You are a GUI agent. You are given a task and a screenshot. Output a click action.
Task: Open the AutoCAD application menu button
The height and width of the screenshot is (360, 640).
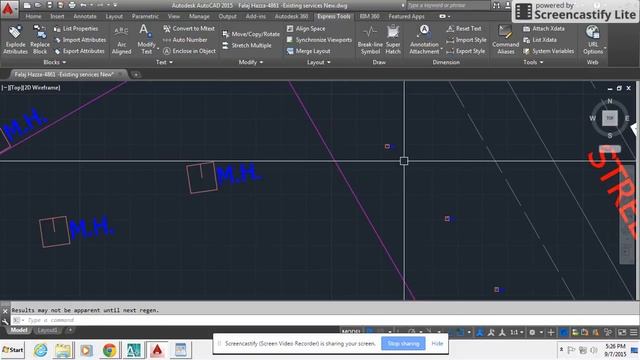point(9,9)
